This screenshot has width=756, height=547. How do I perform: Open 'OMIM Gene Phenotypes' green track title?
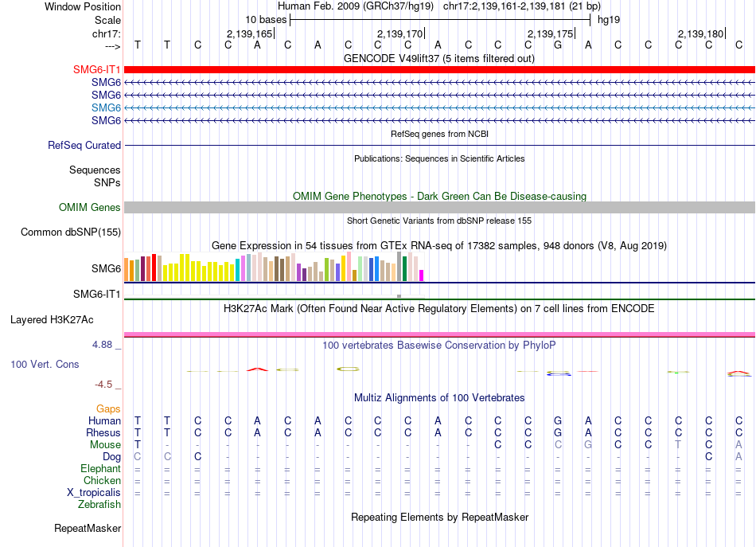(439, 197)
